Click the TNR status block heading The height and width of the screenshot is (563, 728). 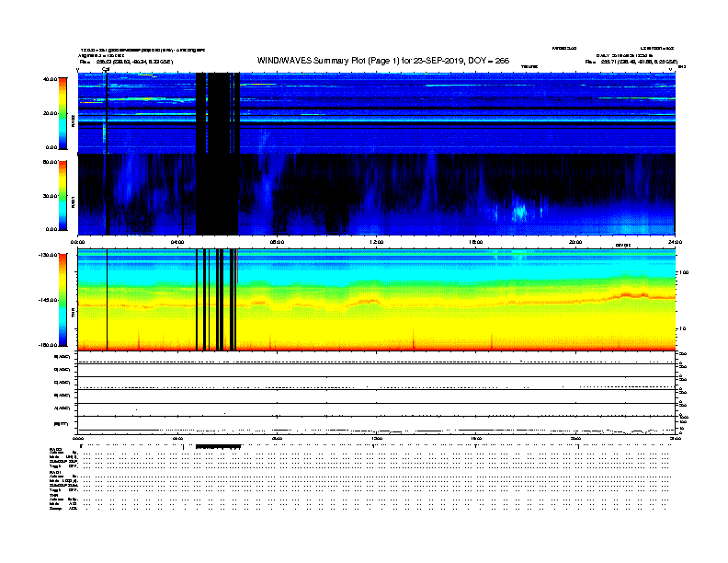click(53, 496)
